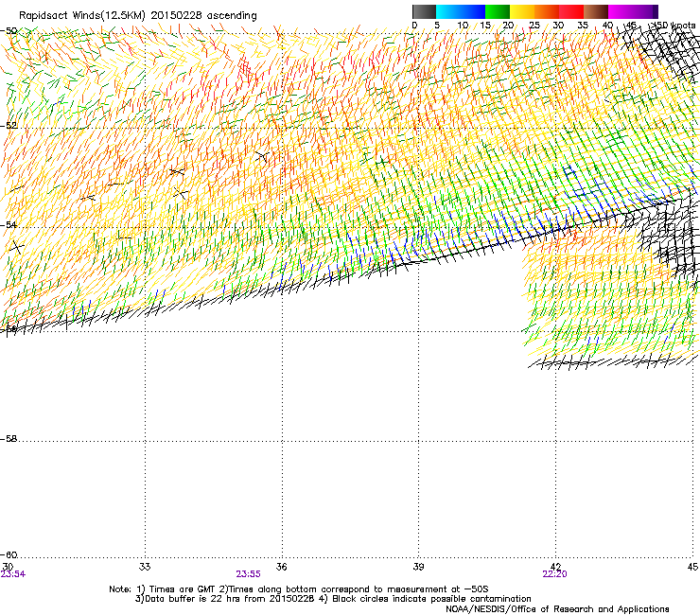
Task: Click the purple time label 22:20
Action: (555, 574)
